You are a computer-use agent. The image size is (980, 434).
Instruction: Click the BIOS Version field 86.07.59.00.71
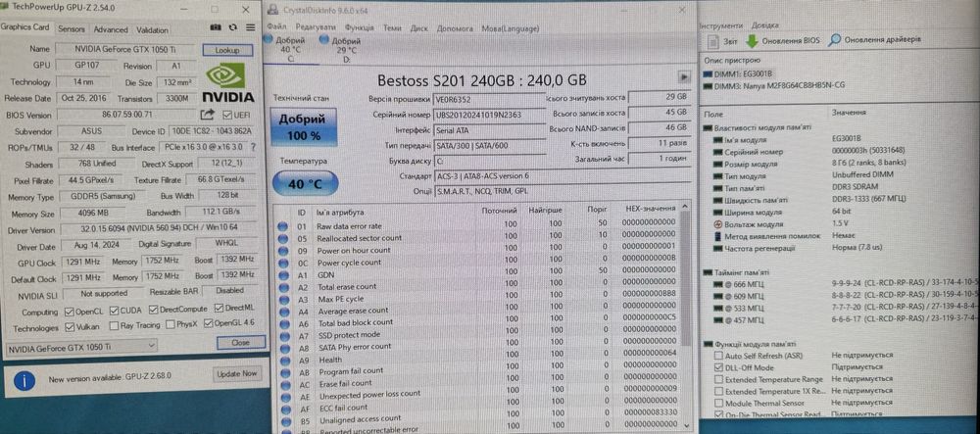coord(125,115)
